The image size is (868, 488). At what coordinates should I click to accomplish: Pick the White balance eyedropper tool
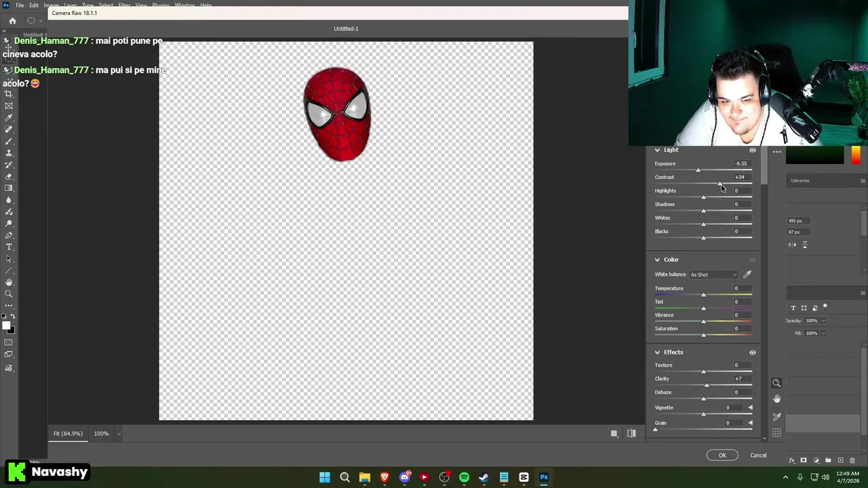click(747, 274)
